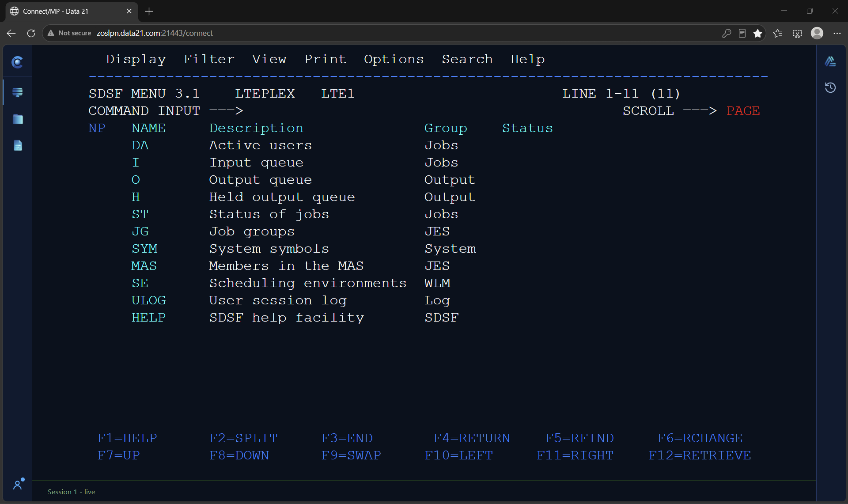Click the F3=END function key
Viewport: 848px width, 504px height.
click(x=347, y=438)
